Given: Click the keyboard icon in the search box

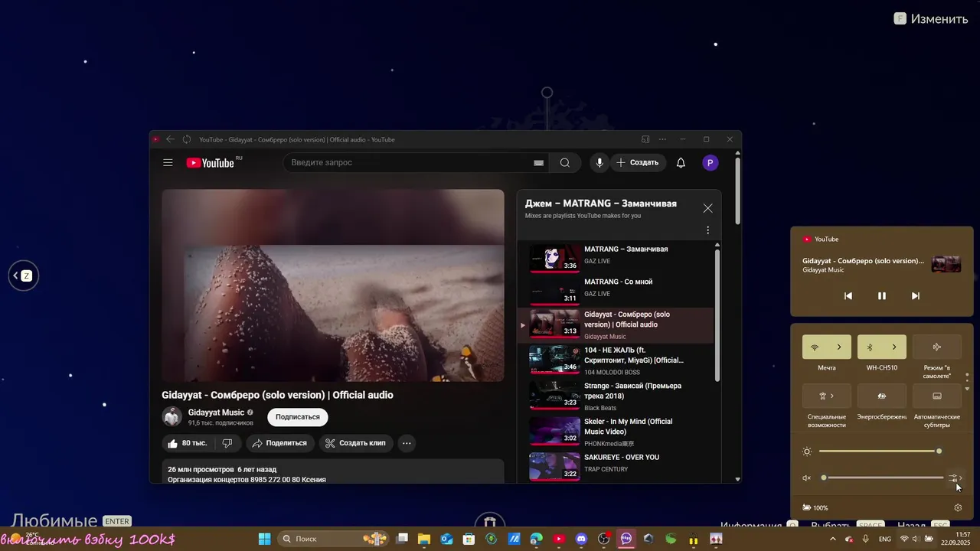Looking at the screenshot, I should click(538, 162).
